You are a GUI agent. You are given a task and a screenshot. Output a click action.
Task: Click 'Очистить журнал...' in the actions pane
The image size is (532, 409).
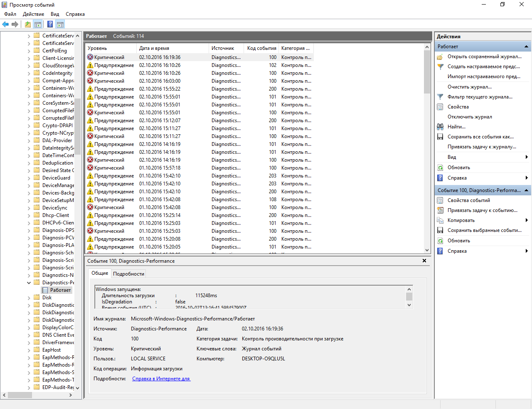click(x=470, y=87)
